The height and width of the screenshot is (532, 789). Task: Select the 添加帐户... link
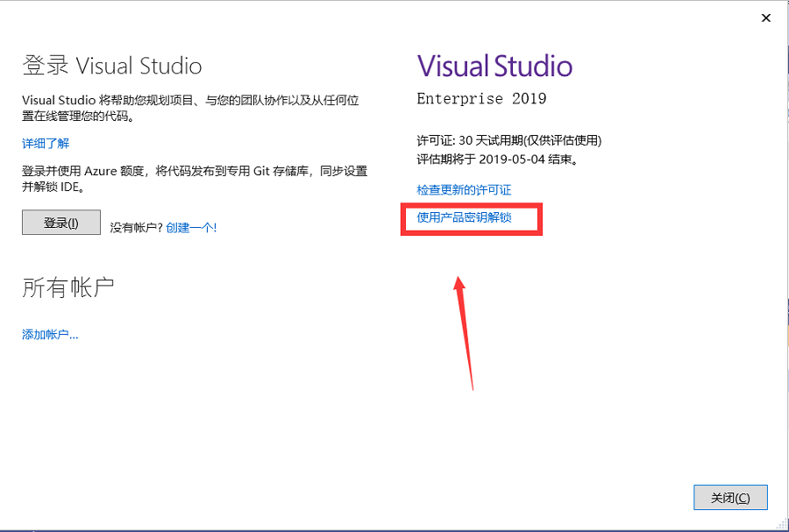[50, 334]
